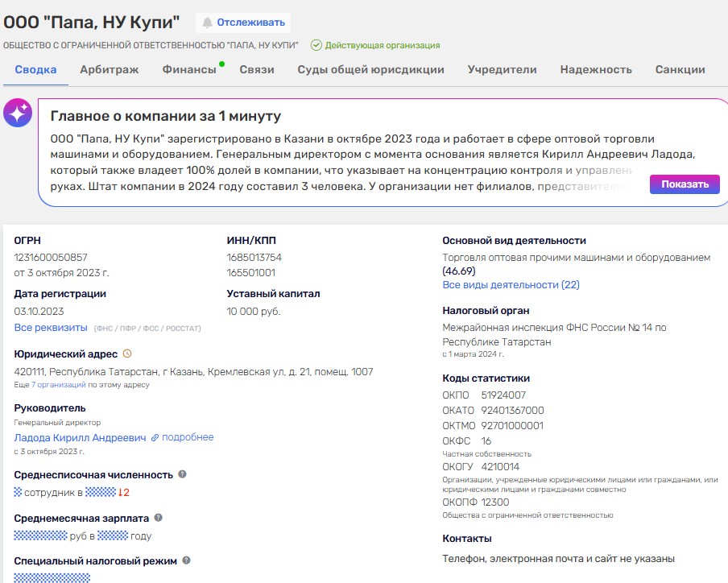Open the Арбитраж tab
The image size is (728, 583).
(109, 69)
